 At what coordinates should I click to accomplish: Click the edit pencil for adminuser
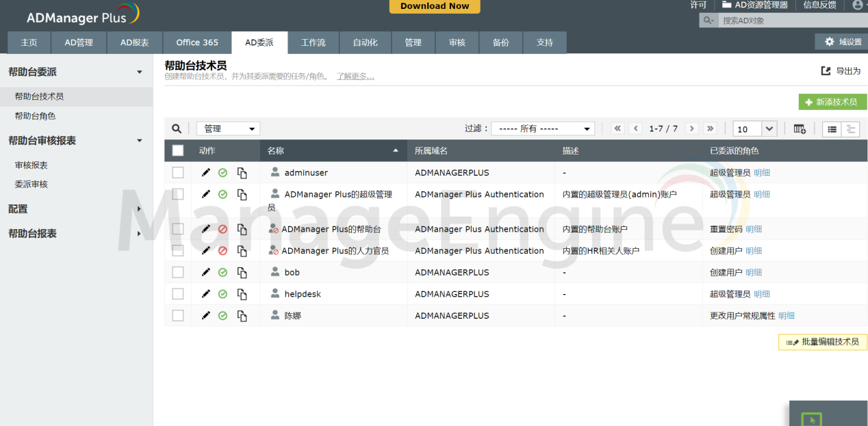pyautogui.click(x=206, y=173)
